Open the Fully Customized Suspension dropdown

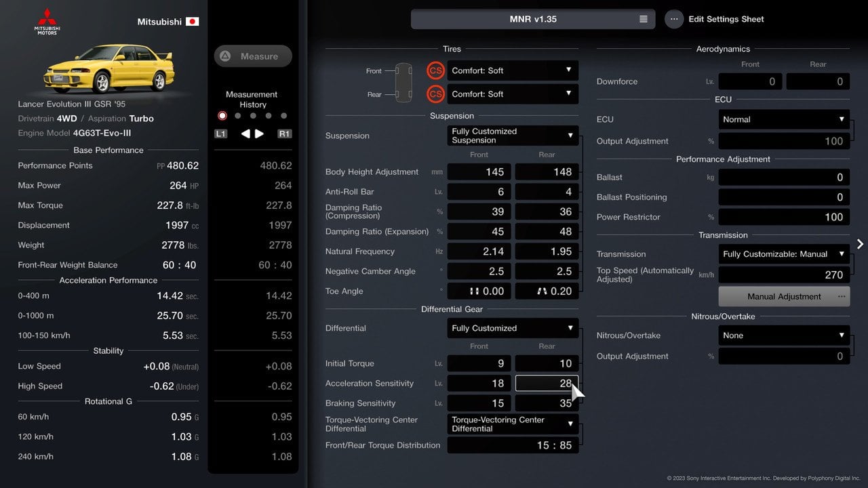click(x=513, y=136)
